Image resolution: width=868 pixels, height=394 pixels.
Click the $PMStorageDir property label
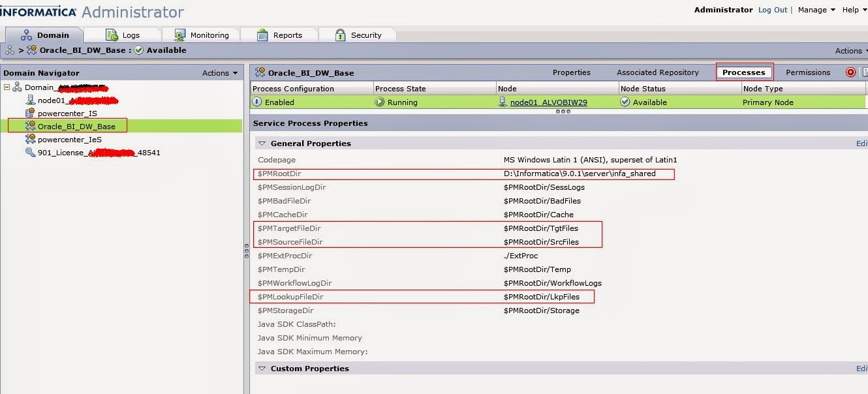tap(285, 311)
